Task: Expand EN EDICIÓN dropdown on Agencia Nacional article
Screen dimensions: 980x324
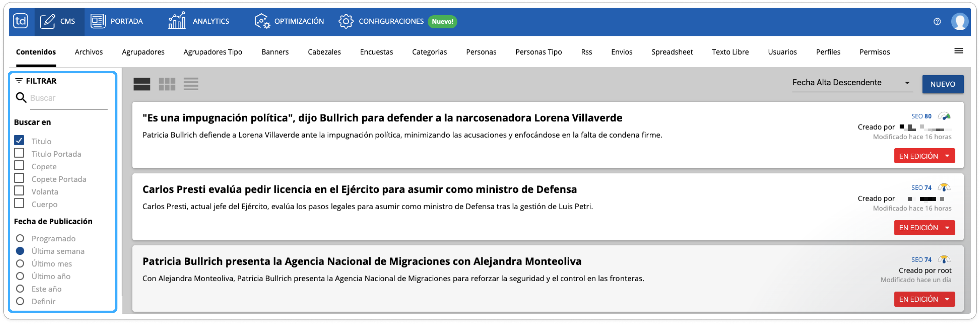Action: coord(947,299)
